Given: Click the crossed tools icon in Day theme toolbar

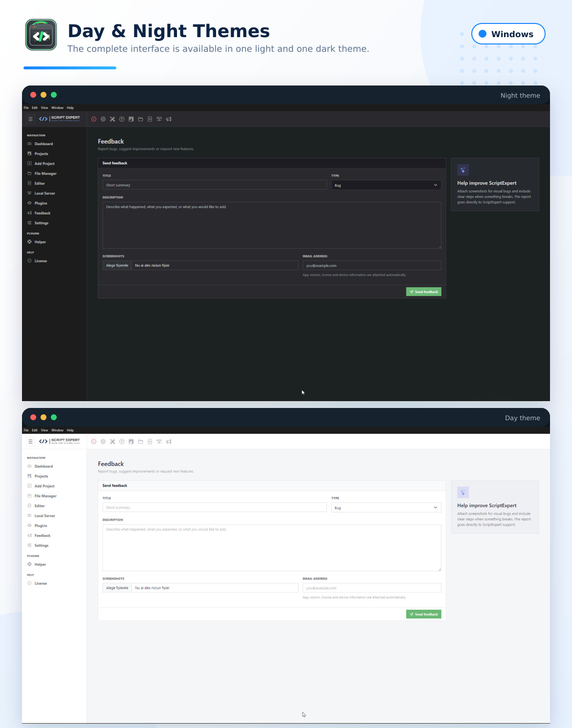Looking at the screenshot, I should point(112,442).
